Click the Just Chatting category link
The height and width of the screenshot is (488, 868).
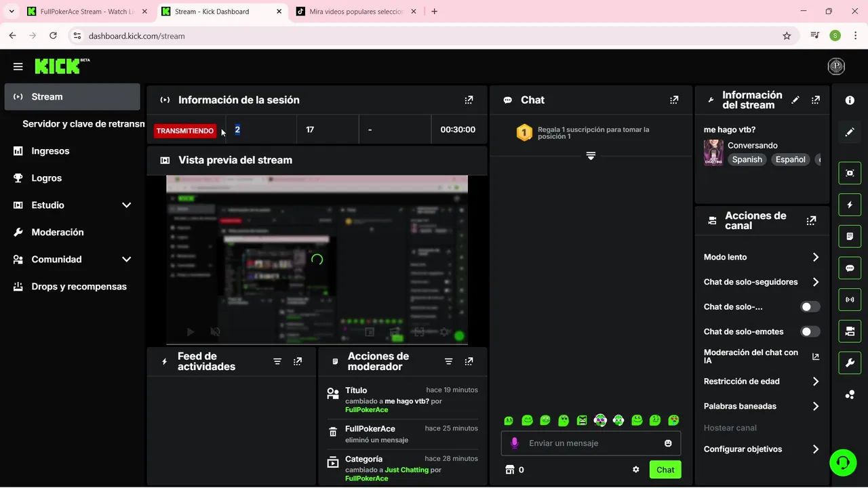[406, 470]
